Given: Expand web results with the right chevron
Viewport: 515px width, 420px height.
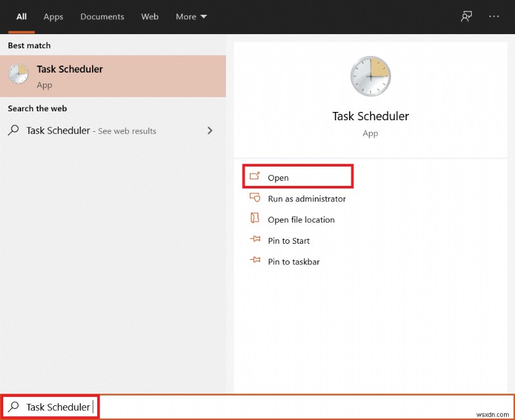Looking at the screenshot, I should pyautogui.click(x=210, y=131).
